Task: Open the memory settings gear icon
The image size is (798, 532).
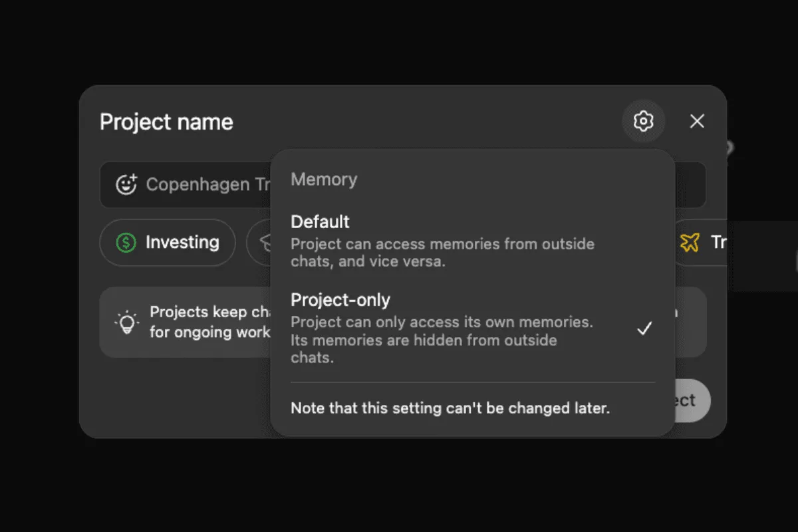Action: click(x=643, y=121)
